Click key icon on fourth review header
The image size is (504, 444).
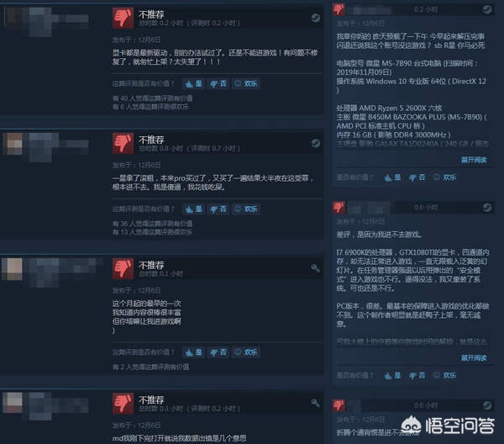pyautogui.click(x=315, y=403)
